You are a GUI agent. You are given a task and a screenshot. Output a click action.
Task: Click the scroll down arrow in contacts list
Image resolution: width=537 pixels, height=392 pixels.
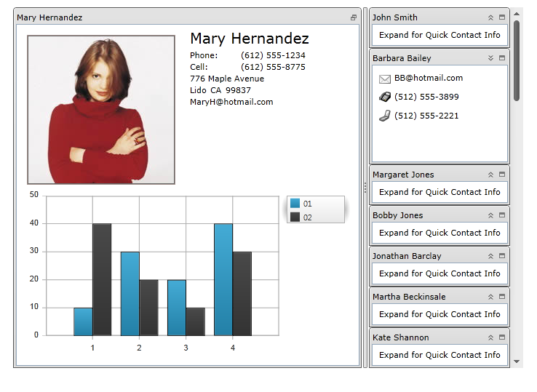pos(517,361)
